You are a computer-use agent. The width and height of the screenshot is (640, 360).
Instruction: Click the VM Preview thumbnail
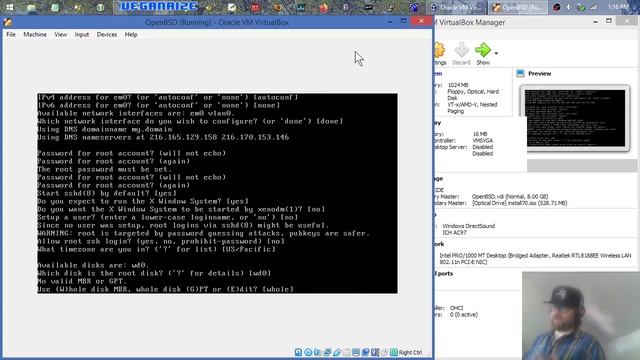(x=575, y=118)
